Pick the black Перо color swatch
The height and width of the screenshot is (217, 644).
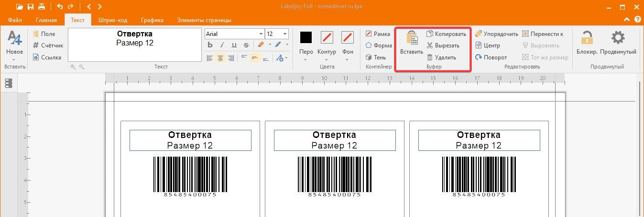306,37
